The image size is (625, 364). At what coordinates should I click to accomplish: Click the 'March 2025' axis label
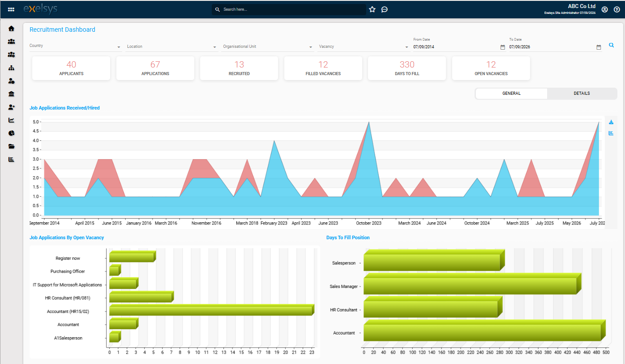click(518, 223)
